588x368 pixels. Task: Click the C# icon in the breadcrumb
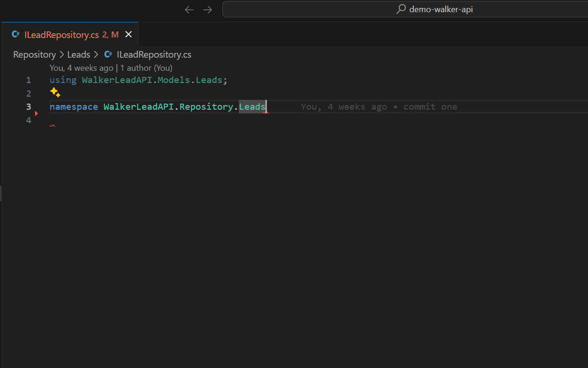click(108, 54)
